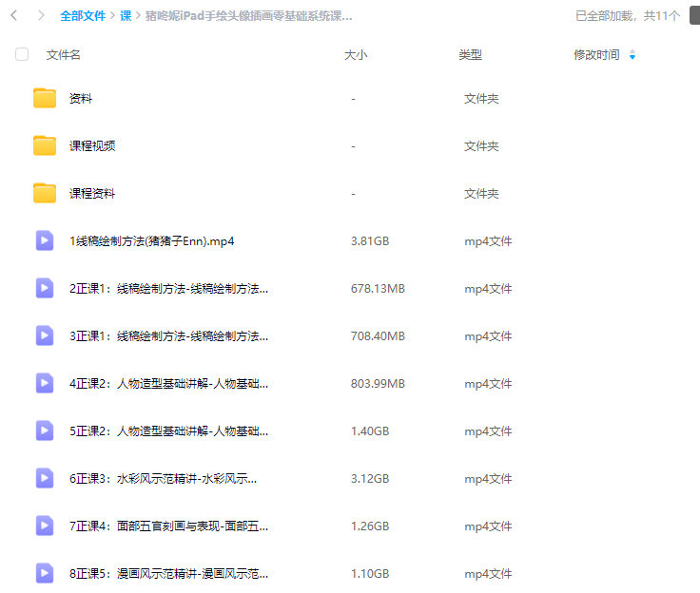Sort the list by 文件名 header
700x593 pixels.
(x=63, y=55)
